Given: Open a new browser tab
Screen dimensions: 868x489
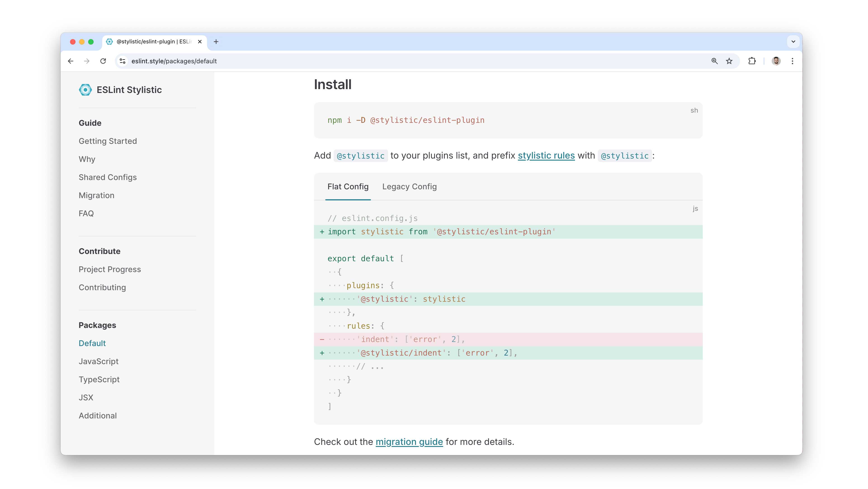Looking at the screenshot, I should tap(216, 41).
